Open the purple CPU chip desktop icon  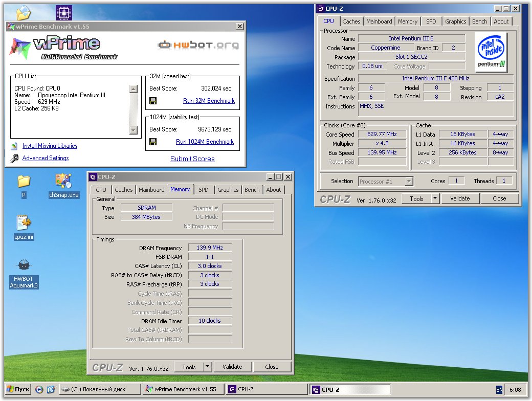[x=64, y=13]
